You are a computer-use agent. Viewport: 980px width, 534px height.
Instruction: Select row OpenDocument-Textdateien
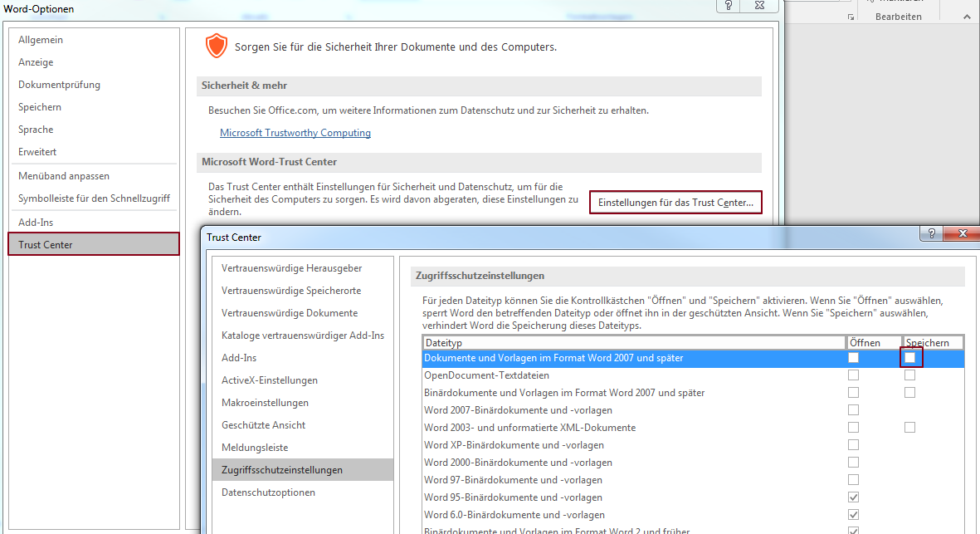[x=693, y=375]
